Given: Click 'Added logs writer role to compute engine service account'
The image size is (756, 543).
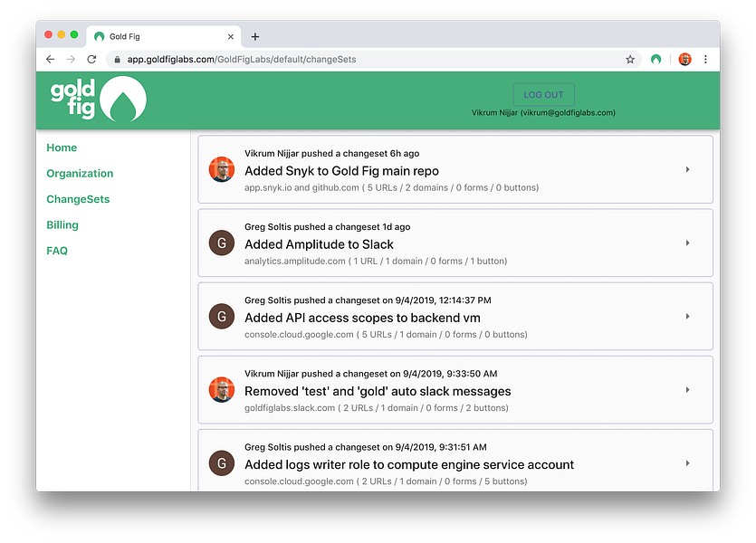Looking at the screenshot, I should (409, 464).
